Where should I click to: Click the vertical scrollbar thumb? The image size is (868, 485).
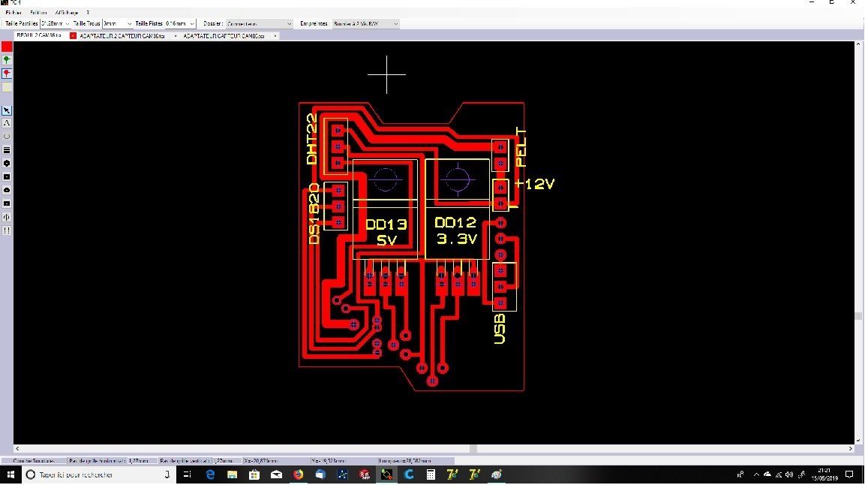(859, 316)
